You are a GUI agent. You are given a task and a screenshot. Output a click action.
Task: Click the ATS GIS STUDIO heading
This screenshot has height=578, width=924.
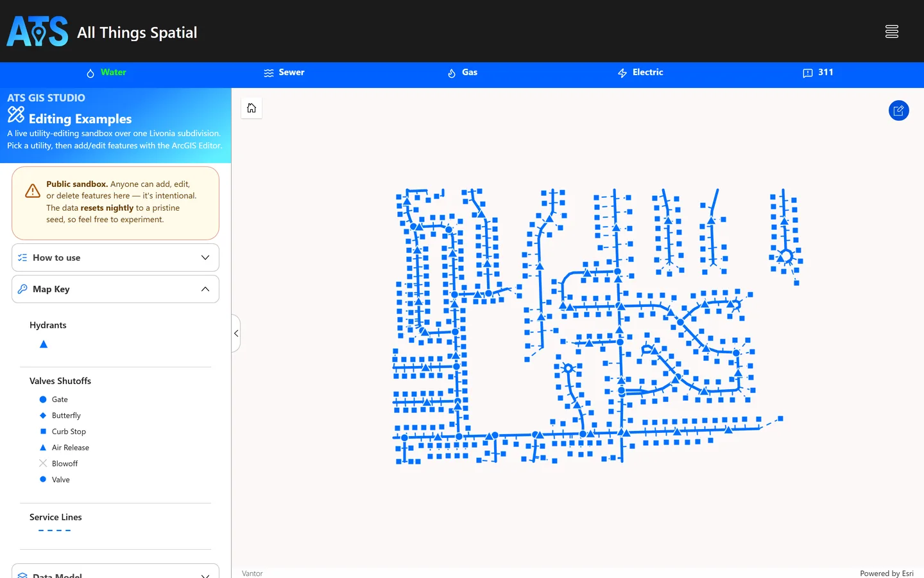[x=46, y=98]
